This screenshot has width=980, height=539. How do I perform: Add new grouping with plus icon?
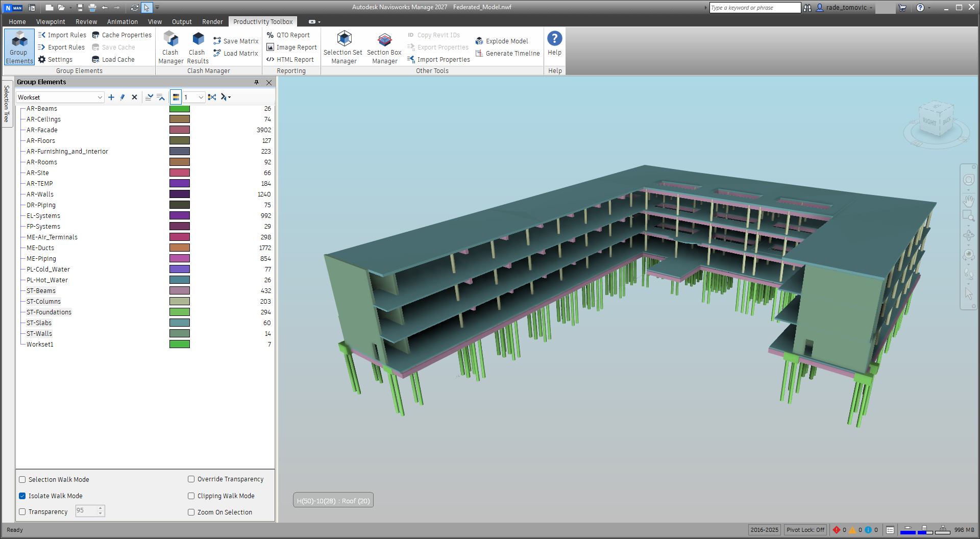(111, 97)
